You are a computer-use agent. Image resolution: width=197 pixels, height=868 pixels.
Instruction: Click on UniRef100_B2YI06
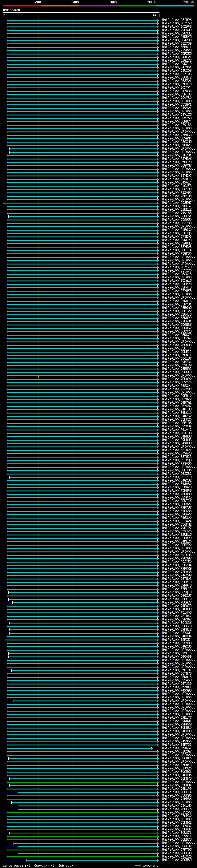click(x=177, y=74)
